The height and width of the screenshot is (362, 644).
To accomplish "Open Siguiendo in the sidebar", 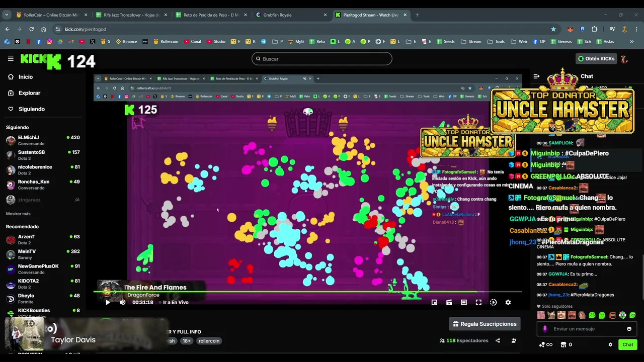I will [31, 109].
